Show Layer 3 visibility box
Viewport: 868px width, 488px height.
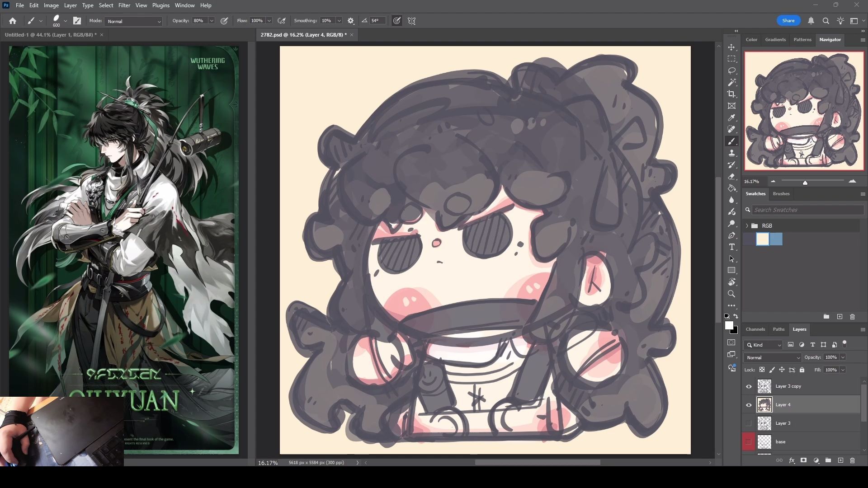click(749, 423)
